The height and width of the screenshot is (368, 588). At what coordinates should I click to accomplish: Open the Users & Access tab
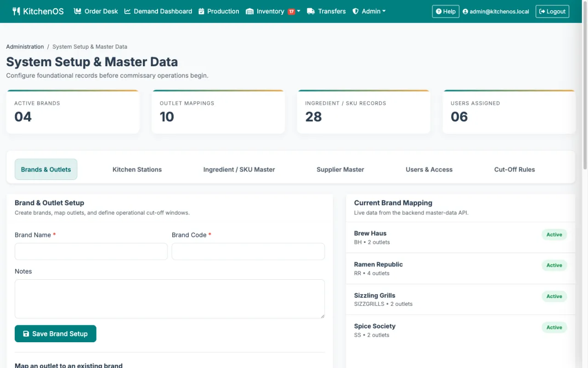[x=429, y=169]
